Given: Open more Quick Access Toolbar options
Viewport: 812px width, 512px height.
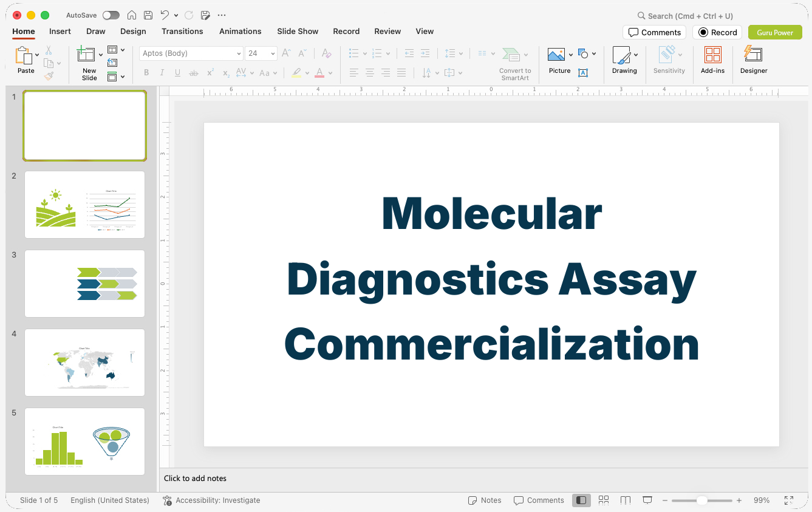Looking at the screenshot, I should pos(221,15).
